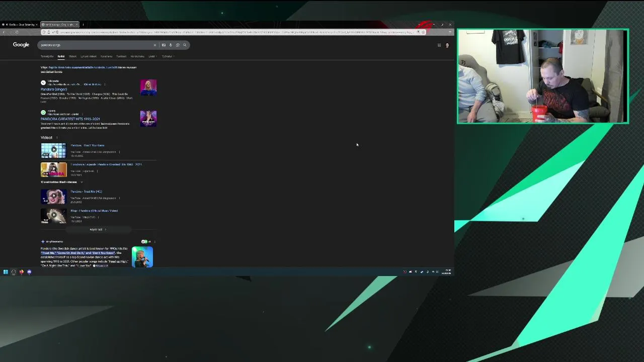
Task: Play the Don't You Know video thumbnail
Action: click(x=53, y=150)
